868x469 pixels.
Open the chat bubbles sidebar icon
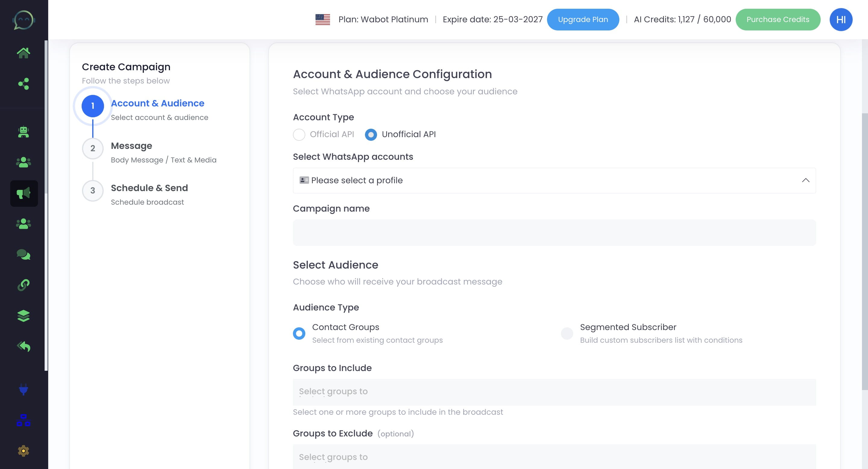click(24, 254)
